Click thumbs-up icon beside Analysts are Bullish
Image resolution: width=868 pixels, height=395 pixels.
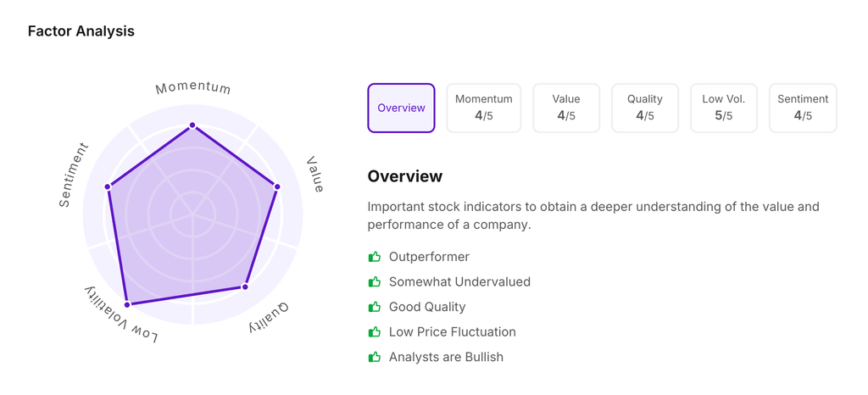point(374,357)
